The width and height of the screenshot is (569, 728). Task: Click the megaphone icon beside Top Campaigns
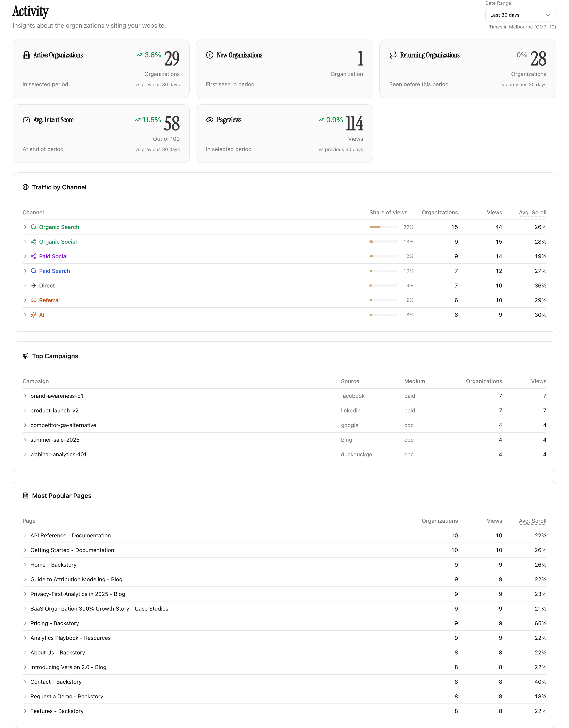point(26,356)
